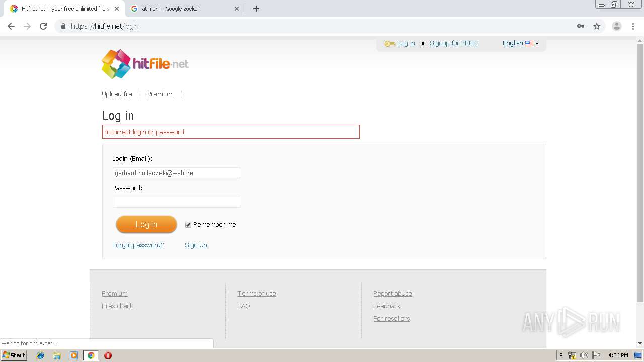Screen dimensions: 644x362
Task: Expand the English language dropdown
Action: coord(520,43)
